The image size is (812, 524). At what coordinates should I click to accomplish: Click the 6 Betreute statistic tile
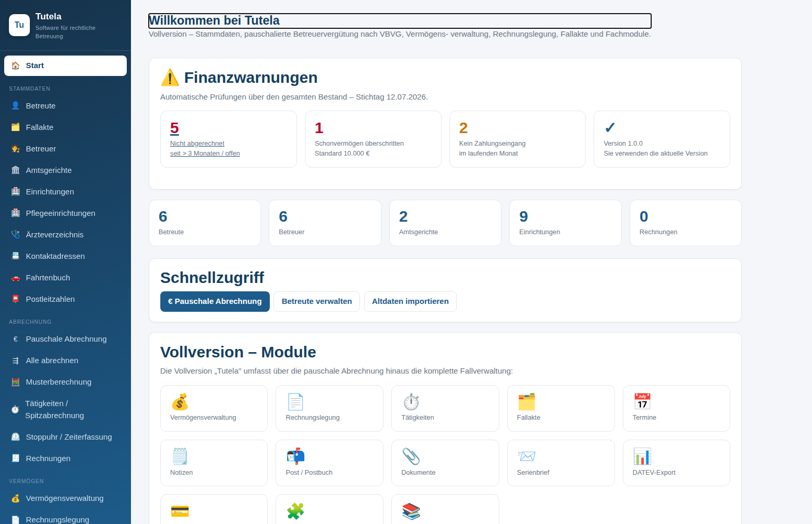point(205,223)
